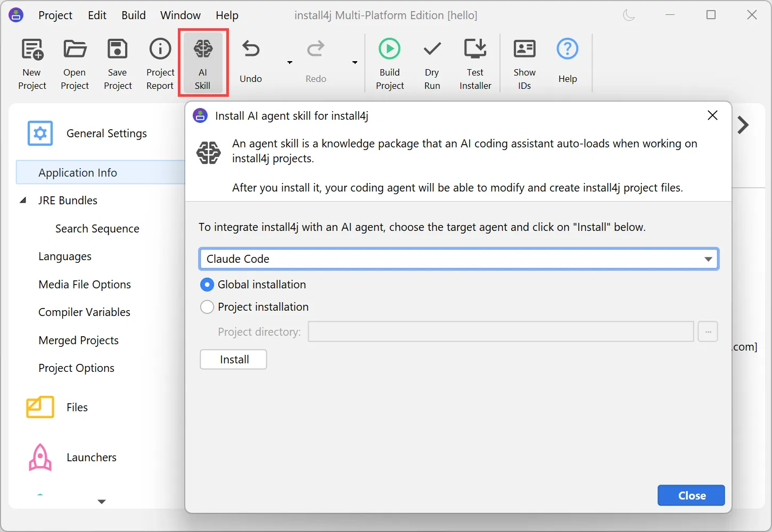
Task: Select Project installation radio button
Action: coord(207,307)
